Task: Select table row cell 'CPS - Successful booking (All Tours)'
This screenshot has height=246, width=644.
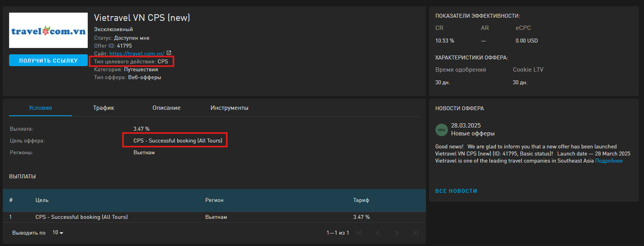Action: (81, 217)
